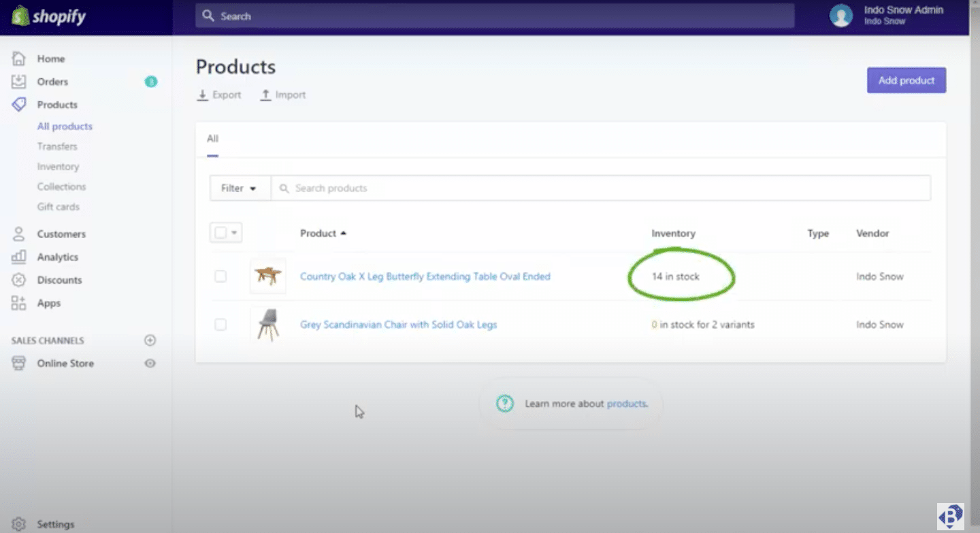Click the Discounts percent icon
This screenshot has width=980, height=533.
tap(18, 280)
